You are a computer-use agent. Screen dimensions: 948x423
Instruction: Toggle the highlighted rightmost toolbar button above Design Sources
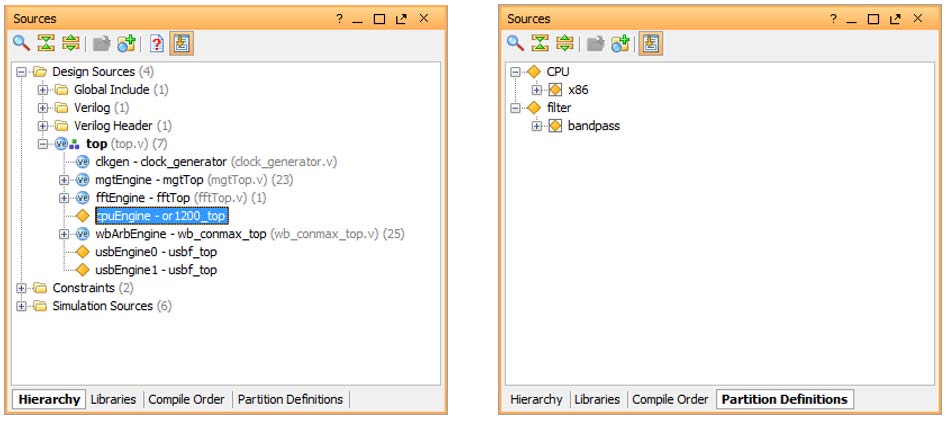(x=181, y=43)
